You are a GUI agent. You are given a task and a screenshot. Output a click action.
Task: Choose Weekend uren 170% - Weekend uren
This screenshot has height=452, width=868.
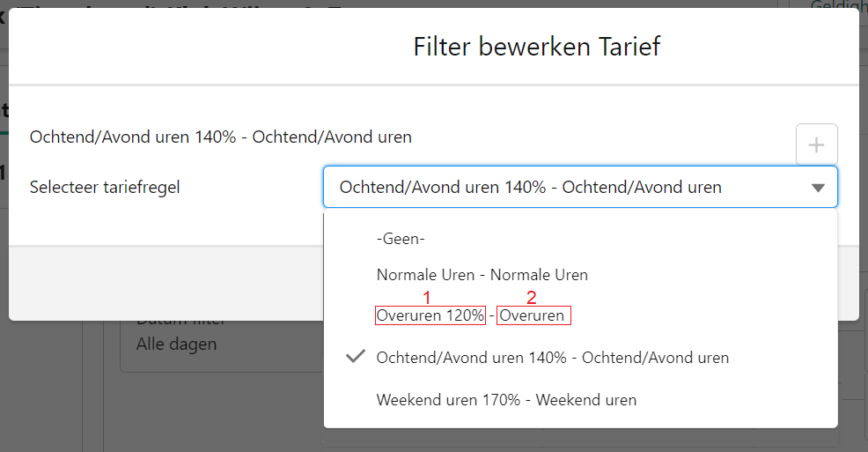tap(580, 400)
